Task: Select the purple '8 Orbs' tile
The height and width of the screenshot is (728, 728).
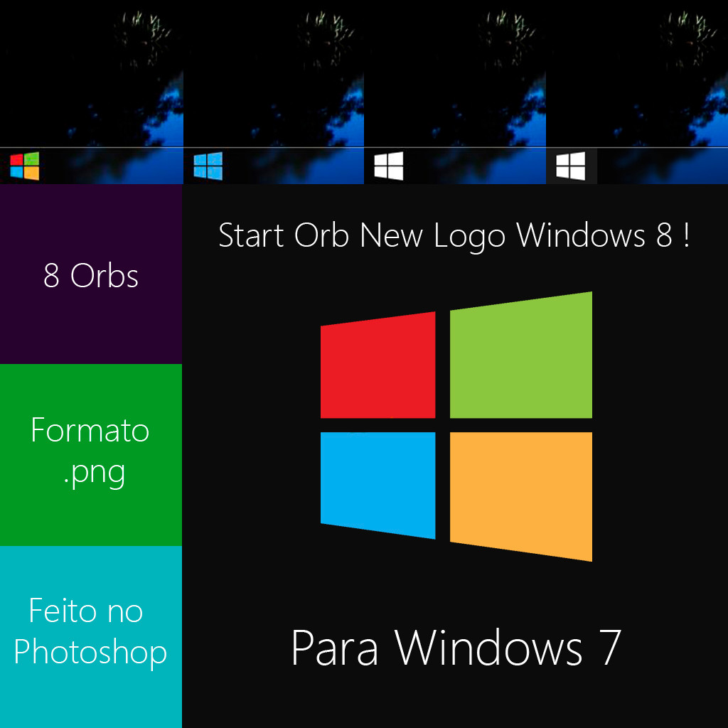Action: [91, 274]
